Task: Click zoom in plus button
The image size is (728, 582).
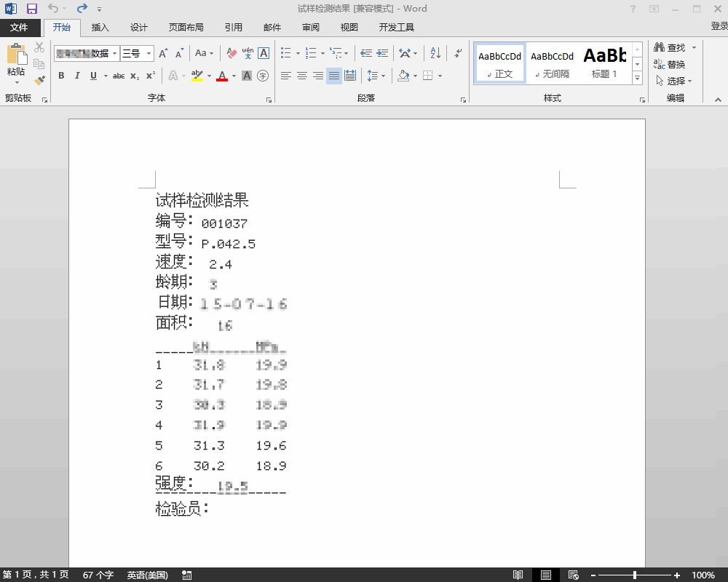Action: click(677, 575)
